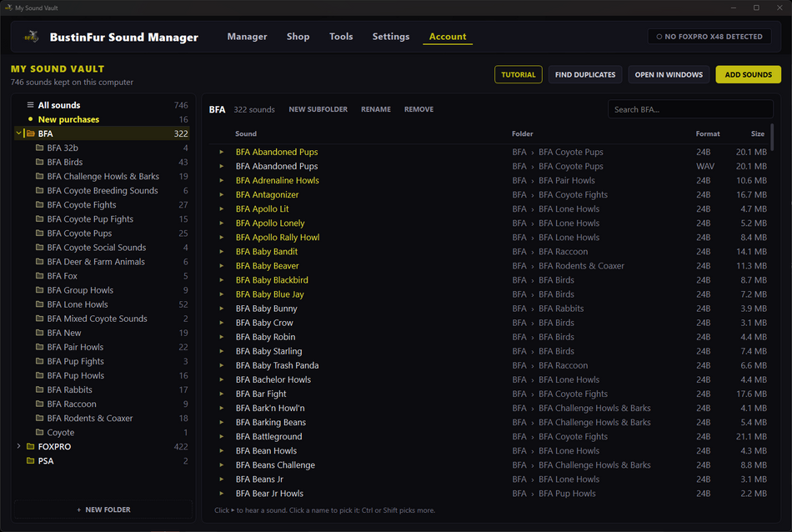
Task: Select the BFA Pup Howls folder
Action: click(103, 375)
